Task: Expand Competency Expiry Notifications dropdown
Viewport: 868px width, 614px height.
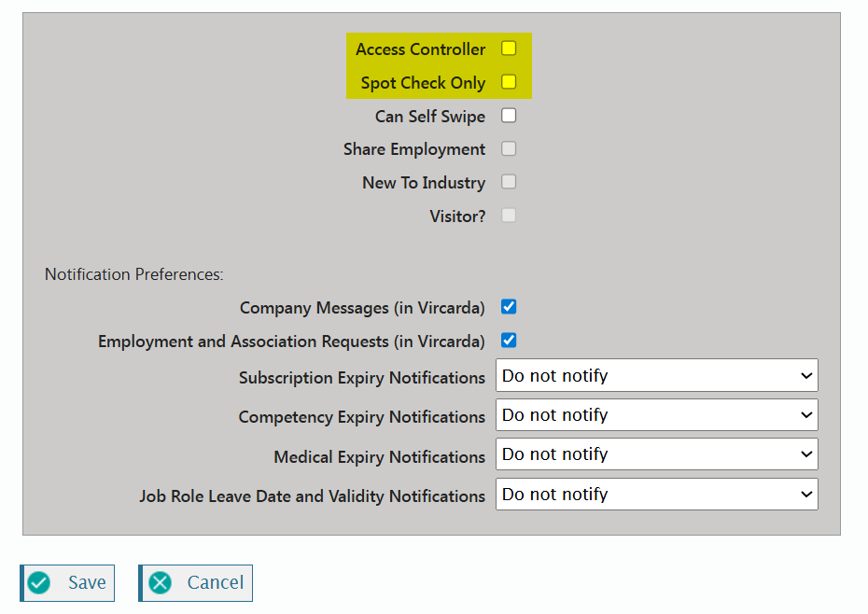Action: (x=656, y=415)
